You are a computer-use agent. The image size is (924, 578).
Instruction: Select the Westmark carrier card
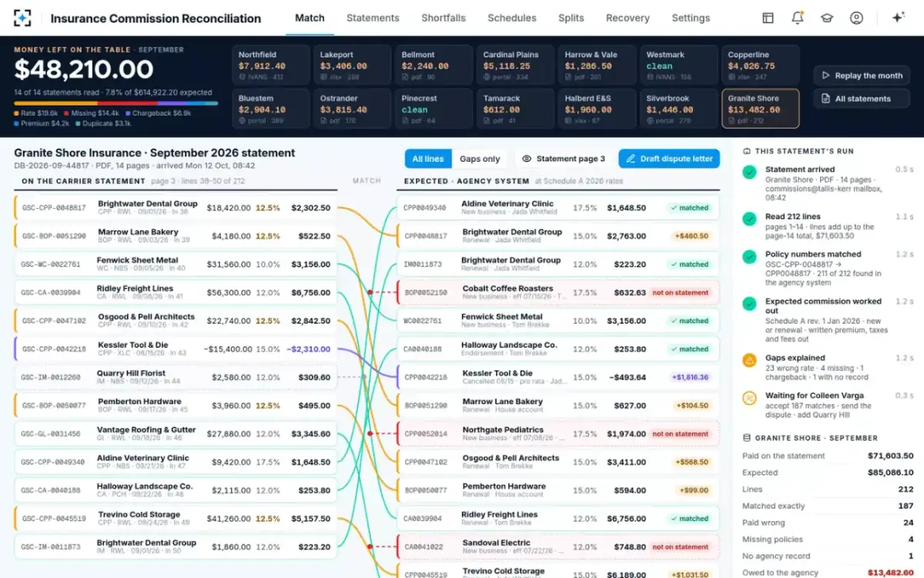click(x=678, y=65)
